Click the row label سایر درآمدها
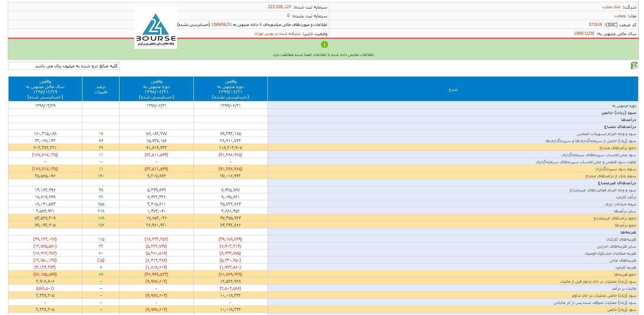Screen dimensions: 644x315 625,211
